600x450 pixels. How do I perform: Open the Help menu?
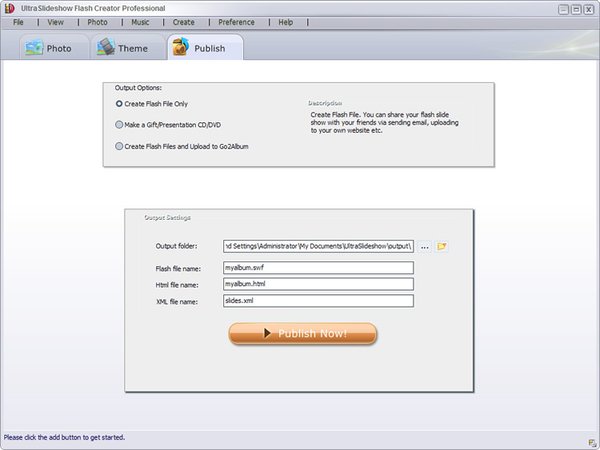click(285, 22)
